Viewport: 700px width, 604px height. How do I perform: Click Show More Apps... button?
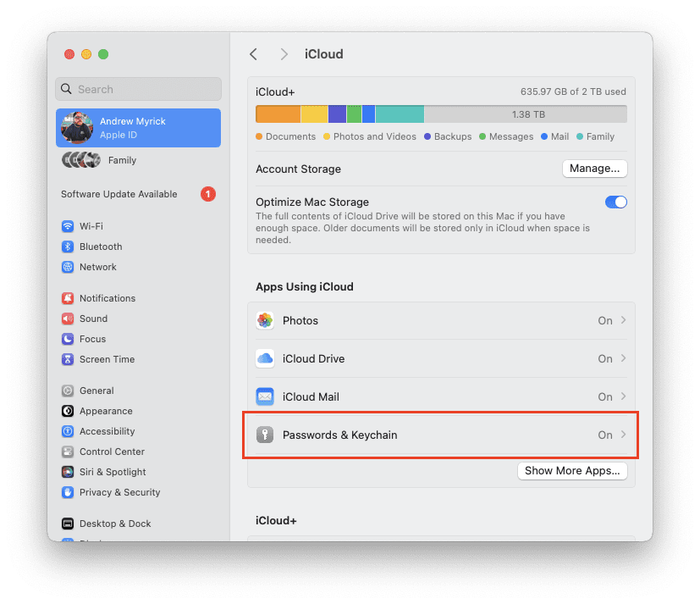pyautogui.click(x=572, y=471)
